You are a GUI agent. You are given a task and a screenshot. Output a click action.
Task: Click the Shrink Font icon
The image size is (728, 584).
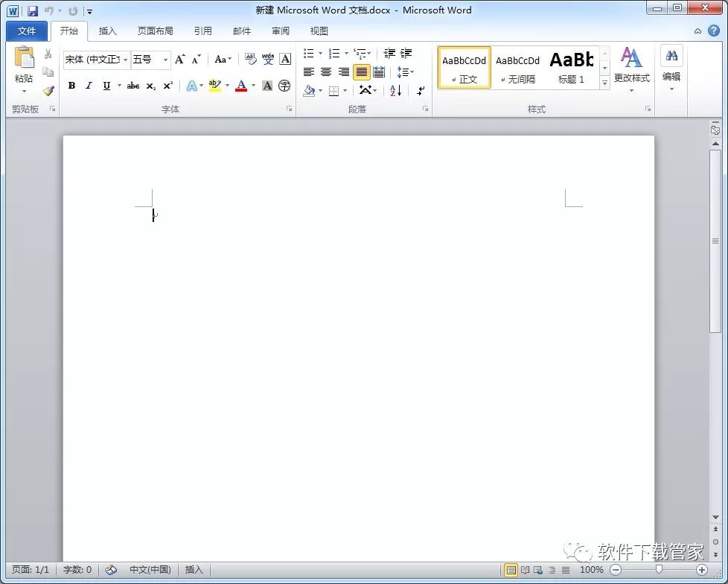click(197, 59)
